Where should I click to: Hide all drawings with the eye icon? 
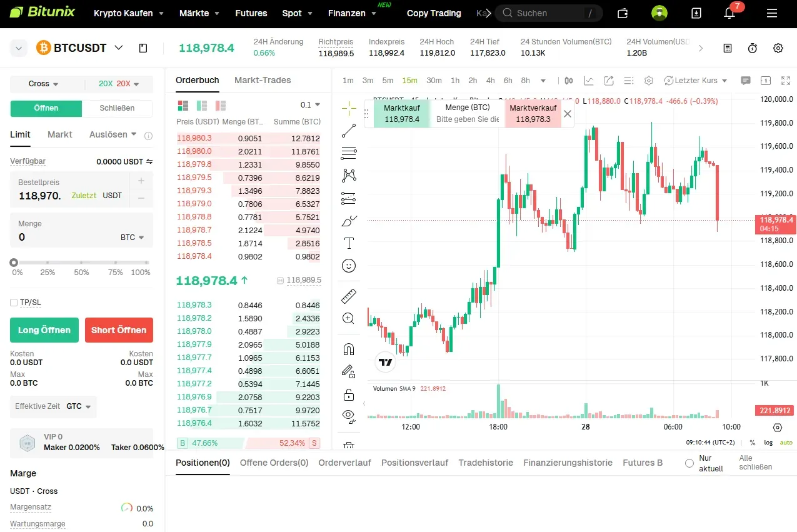[x=349, y=417]
